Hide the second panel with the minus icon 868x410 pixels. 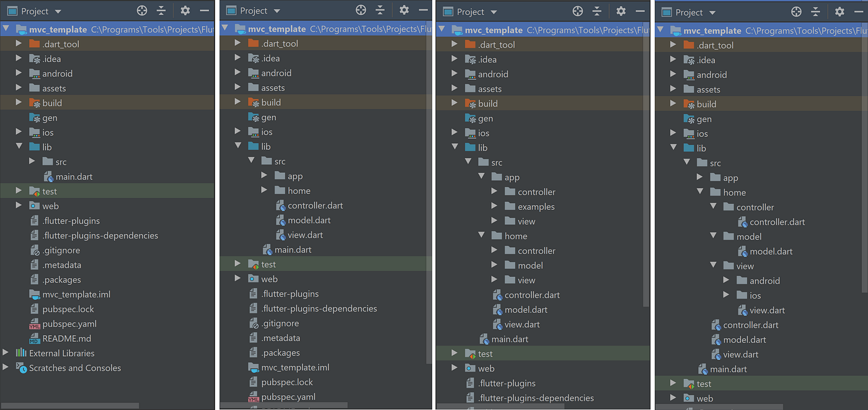click(x=423, y=10)
